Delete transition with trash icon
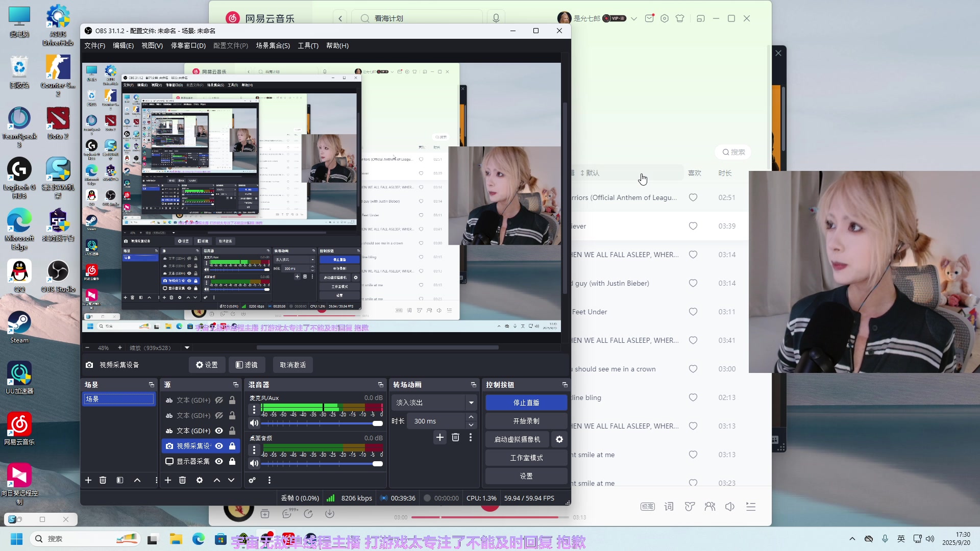The image size is (980, 551). [x=456, y=437]
